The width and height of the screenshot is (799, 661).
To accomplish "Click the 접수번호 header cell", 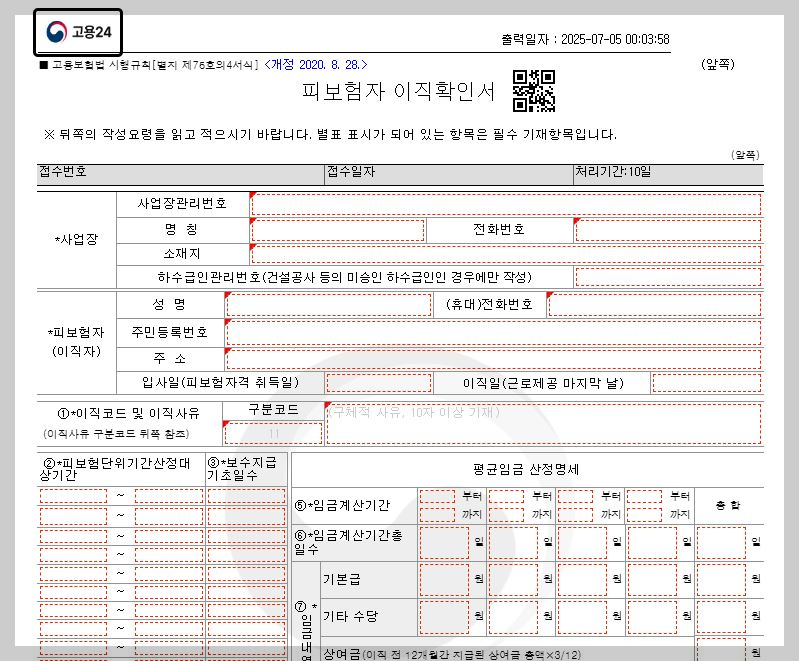I will (x=181, y=173).
